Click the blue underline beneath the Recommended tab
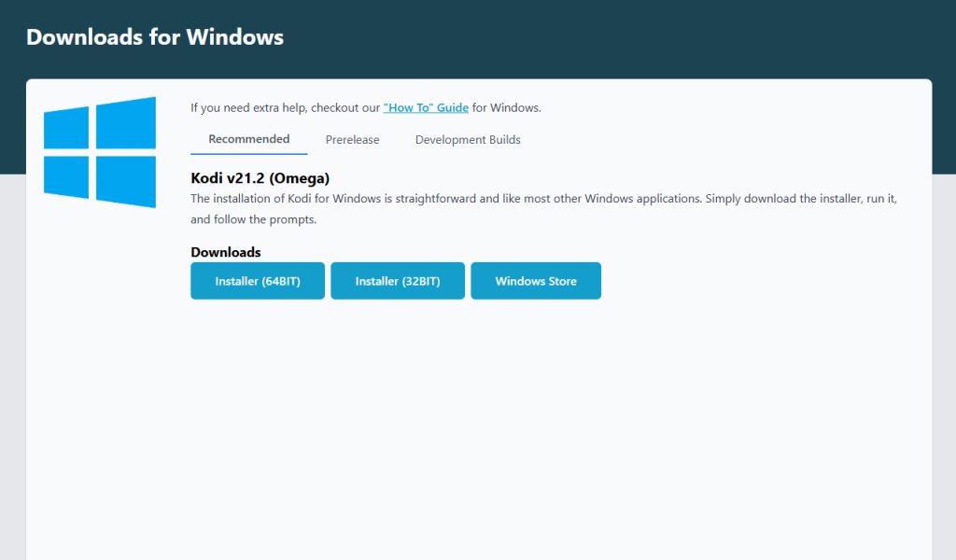The width and height of the screenshot is (956, 560). tap(249, 154)
